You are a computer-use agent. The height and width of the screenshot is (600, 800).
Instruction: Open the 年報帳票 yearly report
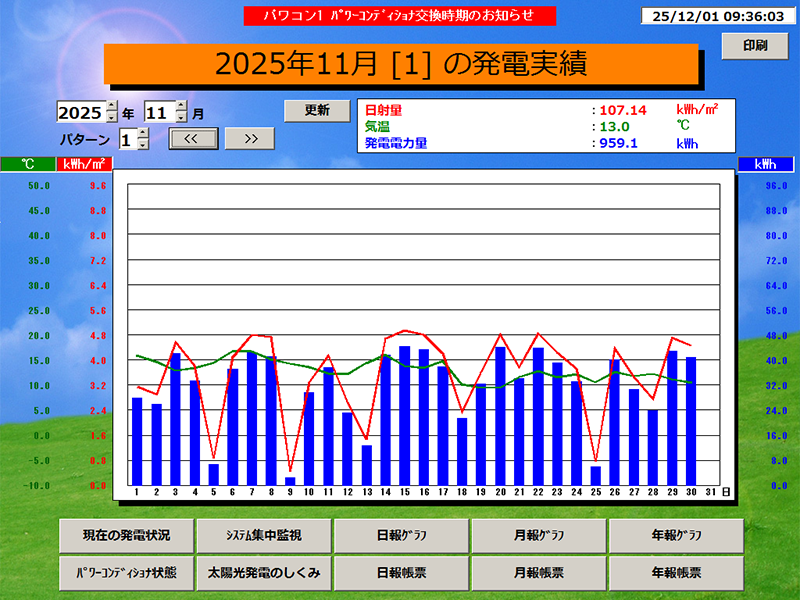tap(674, 573)
